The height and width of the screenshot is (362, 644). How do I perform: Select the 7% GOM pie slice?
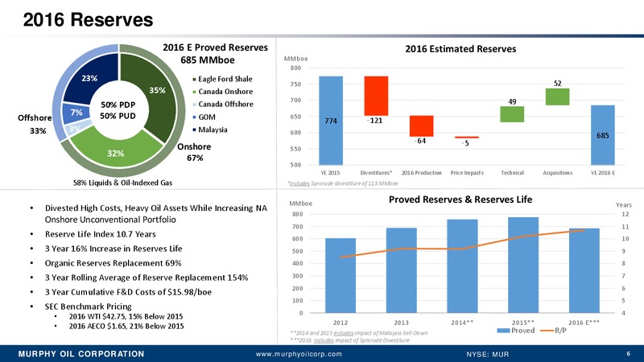tap(74, 113)
